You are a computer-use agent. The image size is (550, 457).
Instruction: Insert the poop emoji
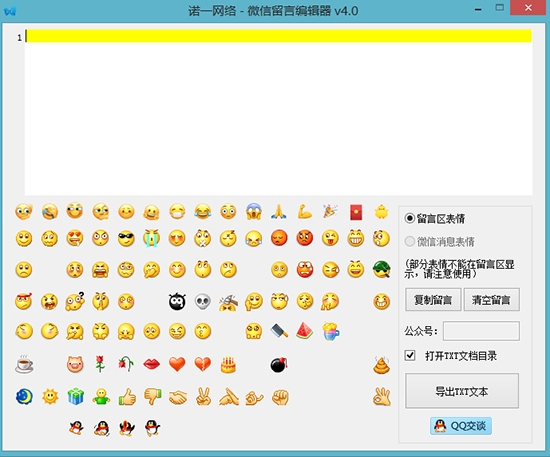point(382,365)
